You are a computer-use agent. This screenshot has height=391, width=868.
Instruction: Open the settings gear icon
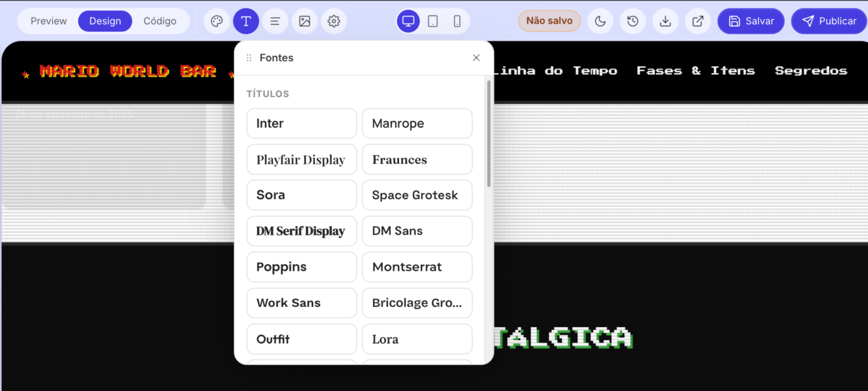coord(334,21)
